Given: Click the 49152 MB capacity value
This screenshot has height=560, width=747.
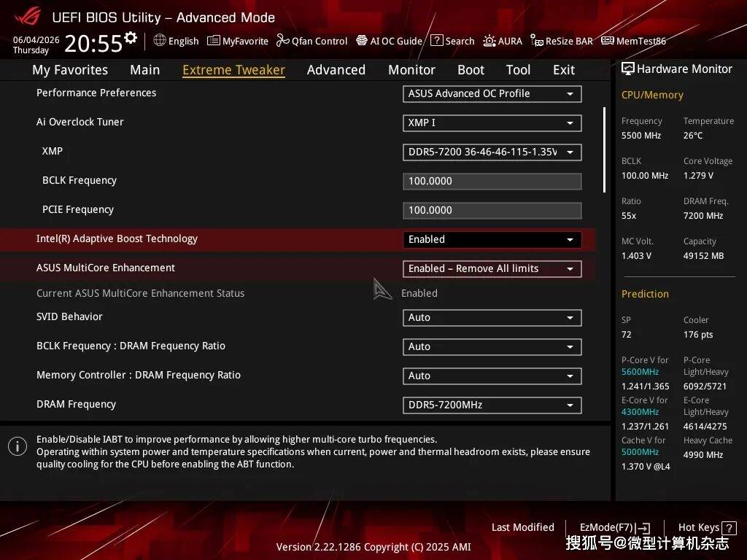Looking at the screenshot, I should pos(704,256).
